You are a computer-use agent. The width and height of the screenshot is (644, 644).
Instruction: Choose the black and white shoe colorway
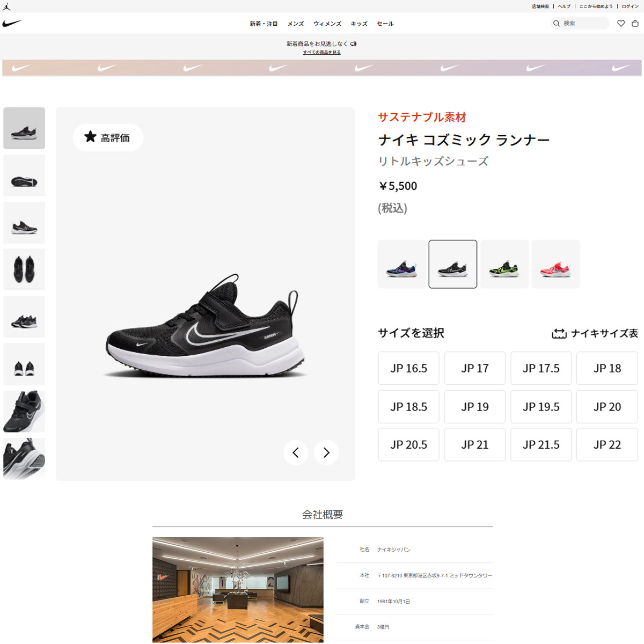pyautogui.click(x=453, y=264)
